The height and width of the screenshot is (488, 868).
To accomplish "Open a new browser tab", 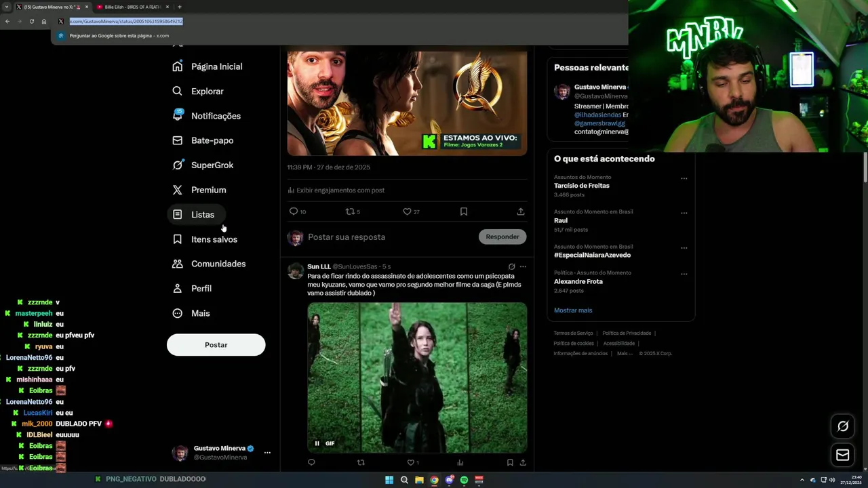I will tap(179, 7).
